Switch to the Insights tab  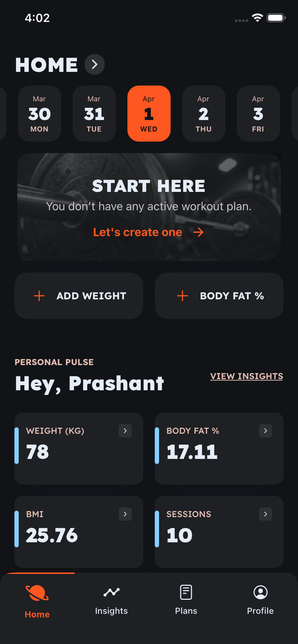coord(111,600)
